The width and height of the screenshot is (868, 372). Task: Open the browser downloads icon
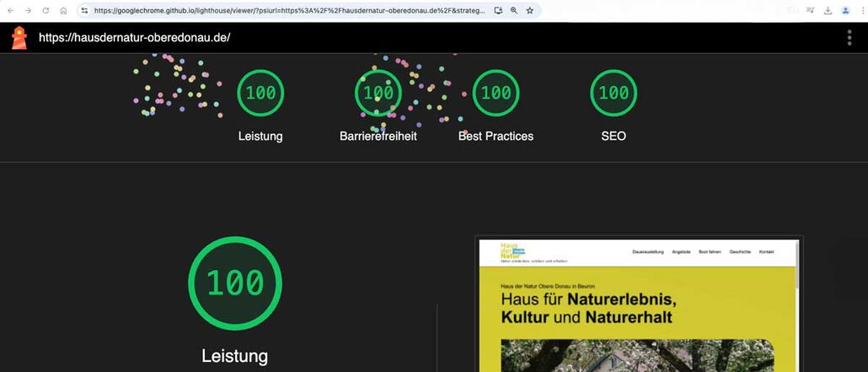click(x=828, y=11)
